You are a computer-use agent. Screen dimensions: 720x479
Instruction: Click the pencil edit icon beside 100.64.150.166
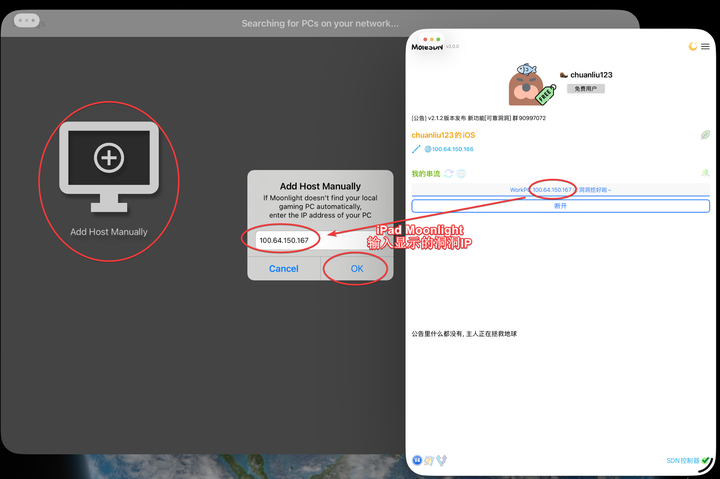pyautogui.click(x=416, y=149)
